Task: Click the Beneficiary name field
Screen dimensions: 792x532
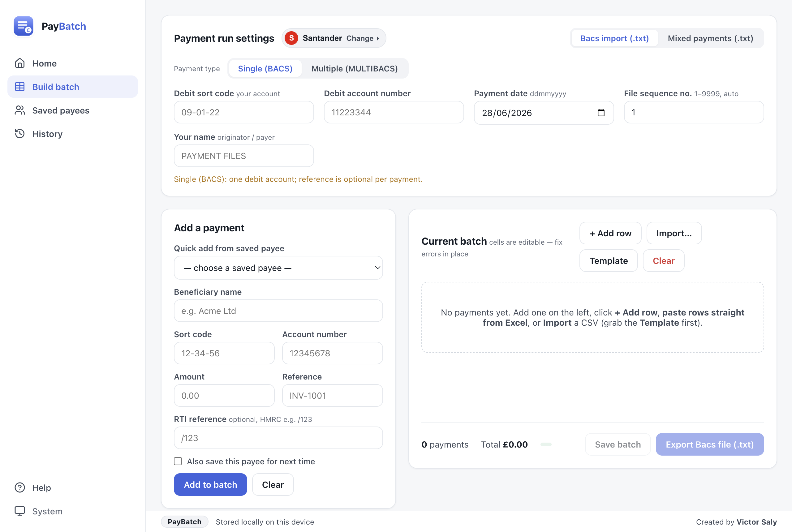Action: (x=278, y=311)
